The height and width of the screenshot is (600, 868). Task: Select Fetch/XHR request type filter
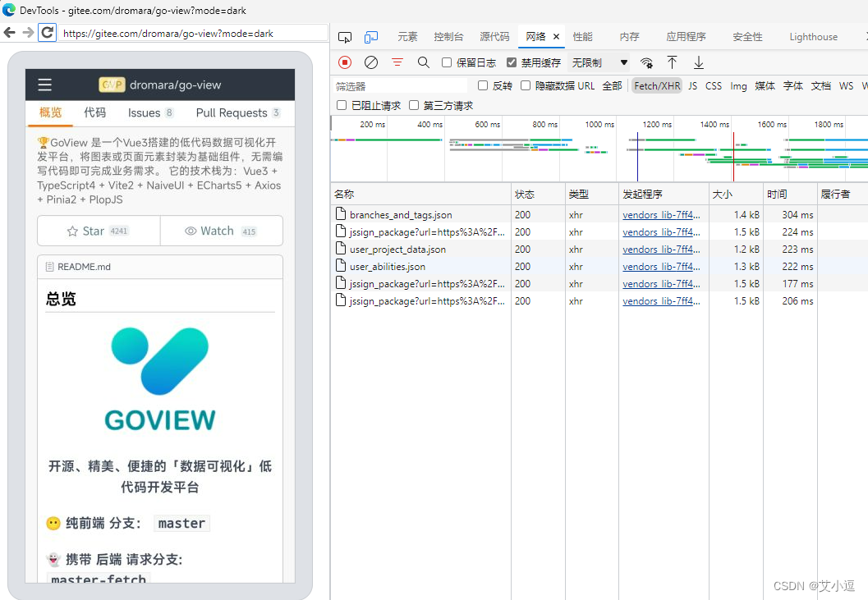tap(657, 86)
